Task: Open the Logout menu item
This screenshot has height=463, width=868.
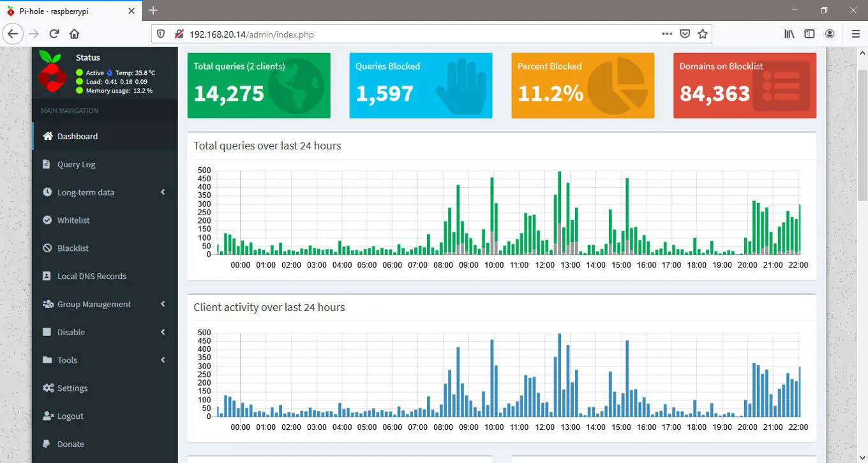Action: click(x=70, y=416)
